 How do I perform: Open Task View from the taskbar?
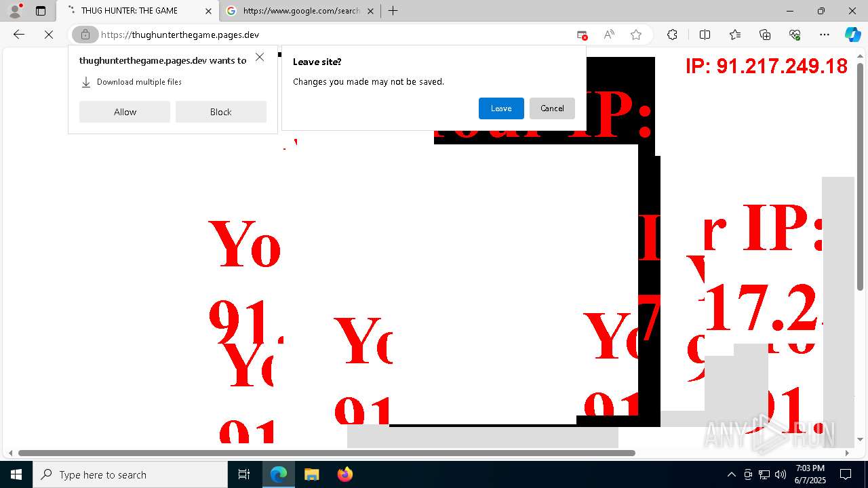click(244, 474)
